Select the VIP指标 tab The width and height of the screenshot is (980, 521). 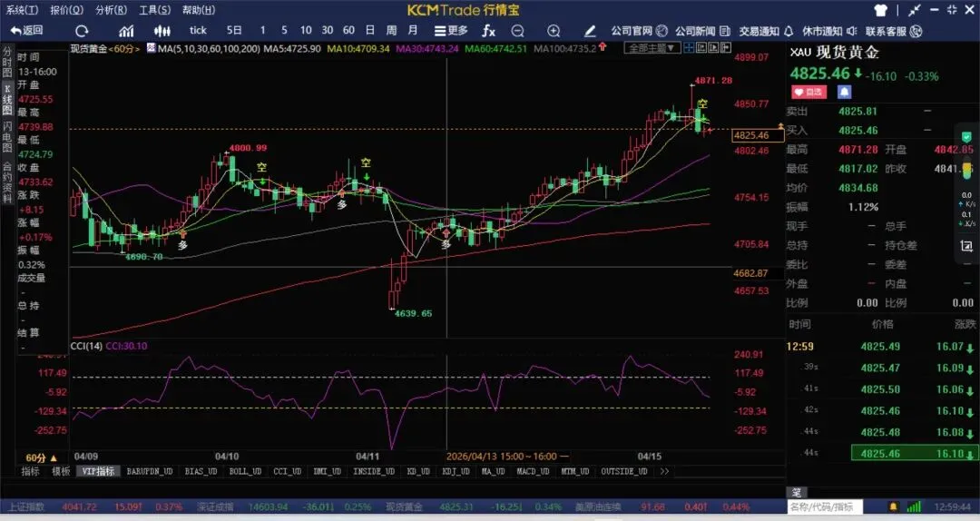[98, 471]
